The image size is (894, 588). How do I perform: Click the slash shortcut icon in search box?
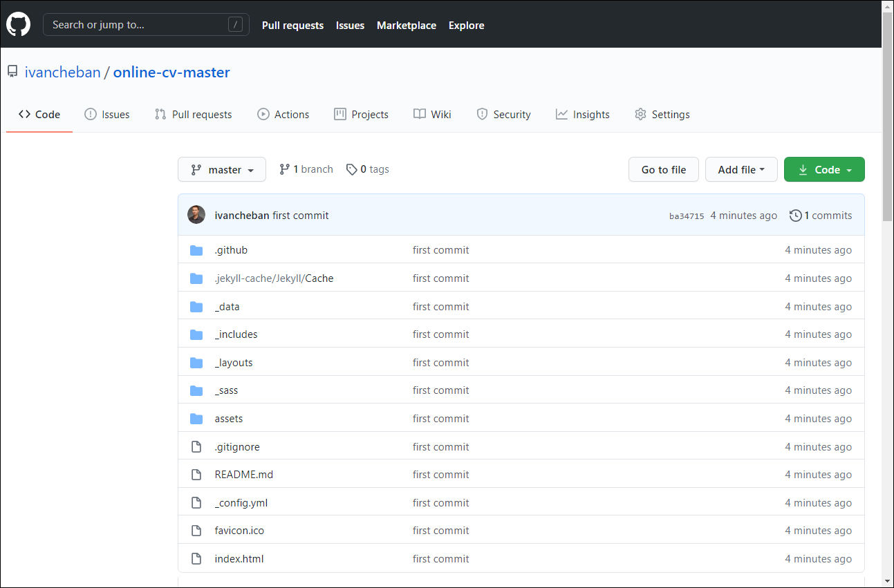[236, 25]
